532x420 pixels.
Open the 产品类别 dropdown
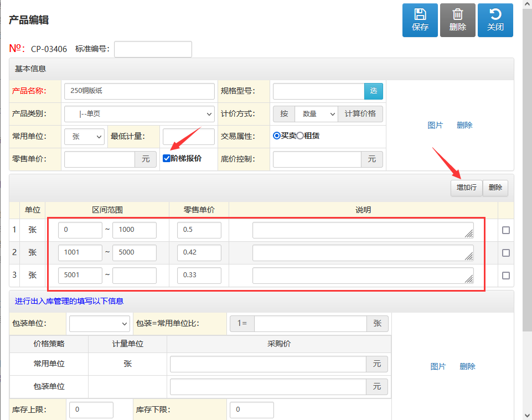pos(140,114)
